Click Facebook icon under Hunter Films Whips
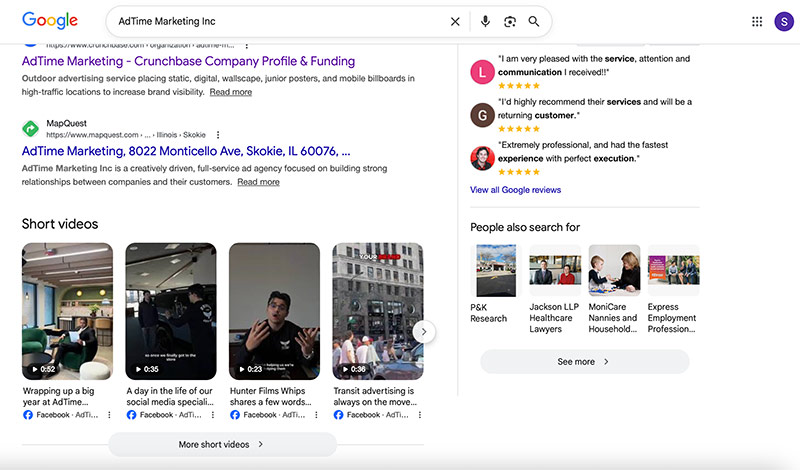800x470 pixels. (235, 415)
